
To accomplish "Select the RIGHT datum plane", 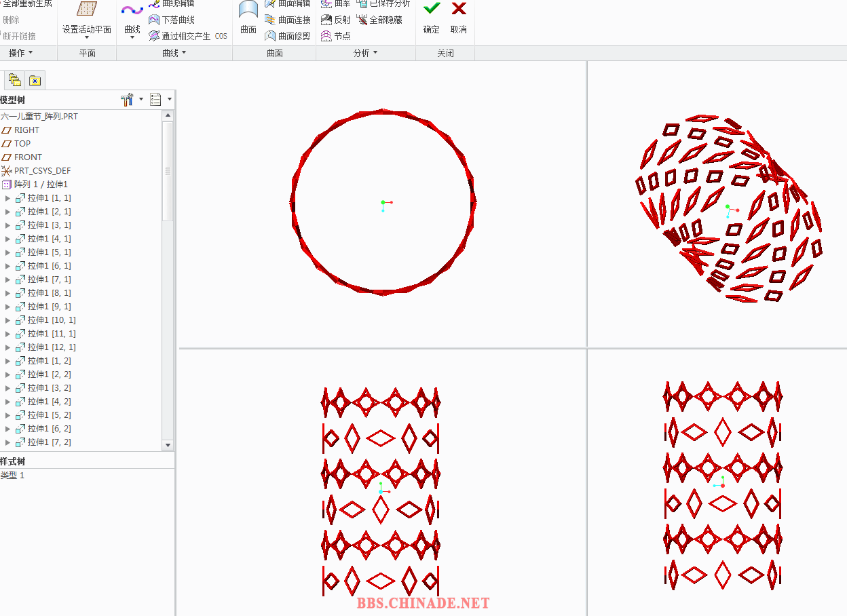I will click(x=20, y=130).
